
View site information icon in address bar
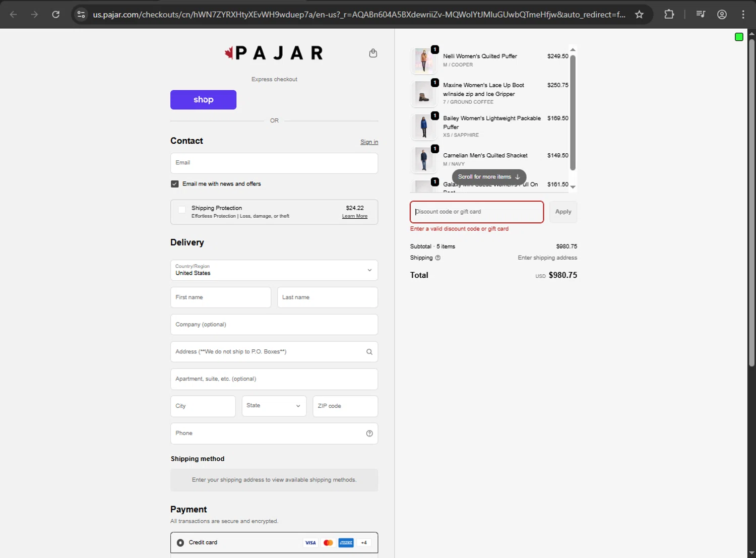pyautogui.click(x=81, y=15)
